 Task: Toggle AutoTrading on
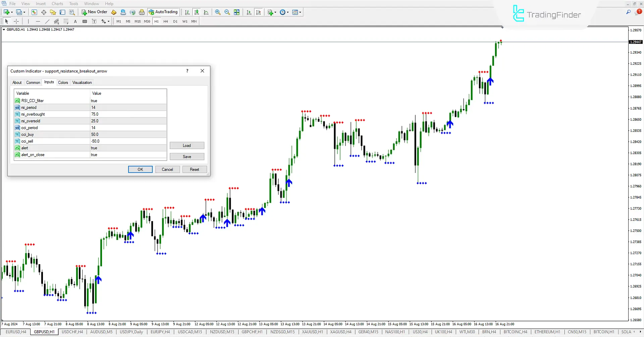tap(163, 12)
